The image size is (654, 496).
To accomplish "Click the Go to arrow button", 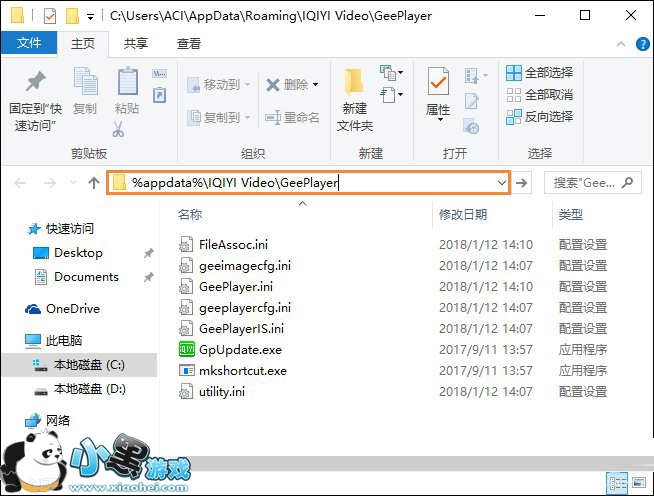I will pos(521,183).
